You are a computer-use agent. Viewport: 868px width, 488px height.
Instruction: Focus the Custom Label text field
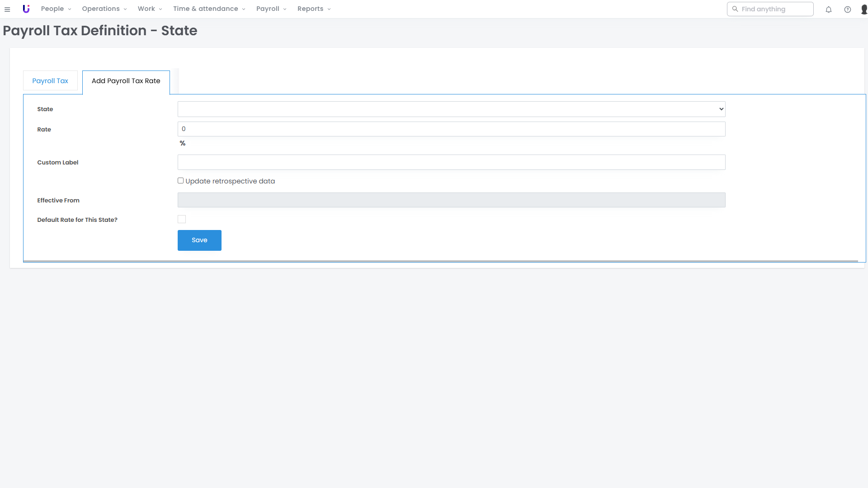451,162
